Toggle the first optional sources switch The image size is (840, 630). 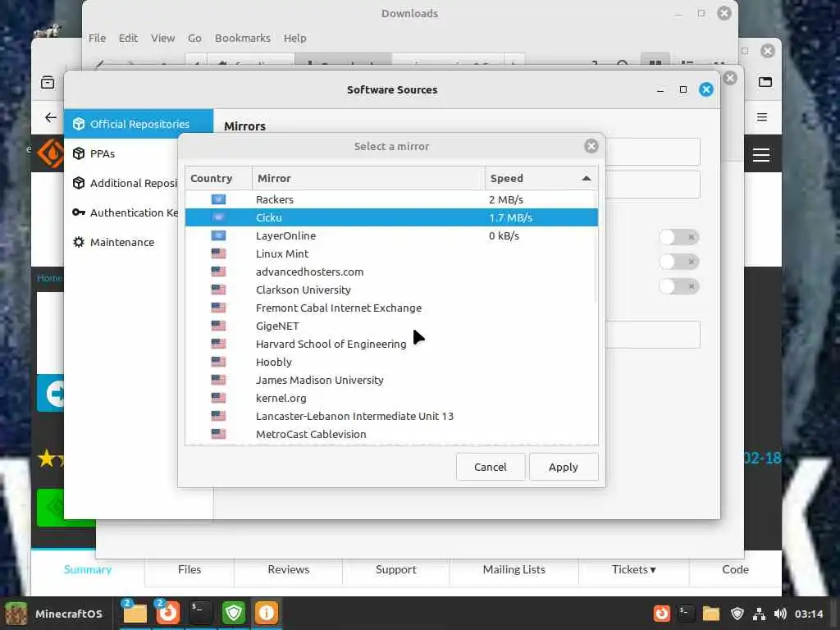point(678,237)
